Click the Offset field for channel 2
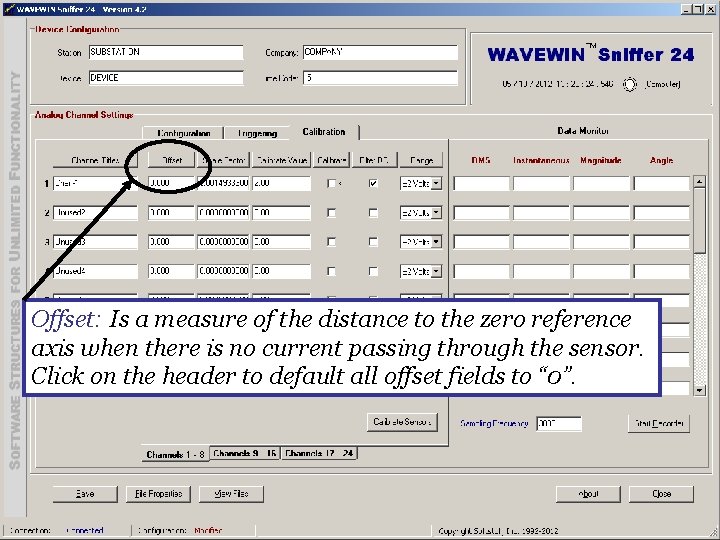The height and width of the screenshot is (540, 720). (171, 213)
